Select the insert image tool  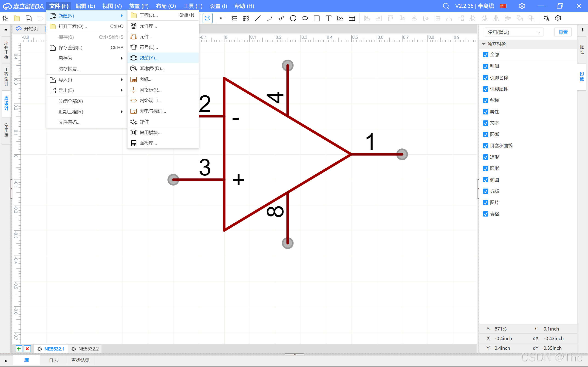pos(340,18)
